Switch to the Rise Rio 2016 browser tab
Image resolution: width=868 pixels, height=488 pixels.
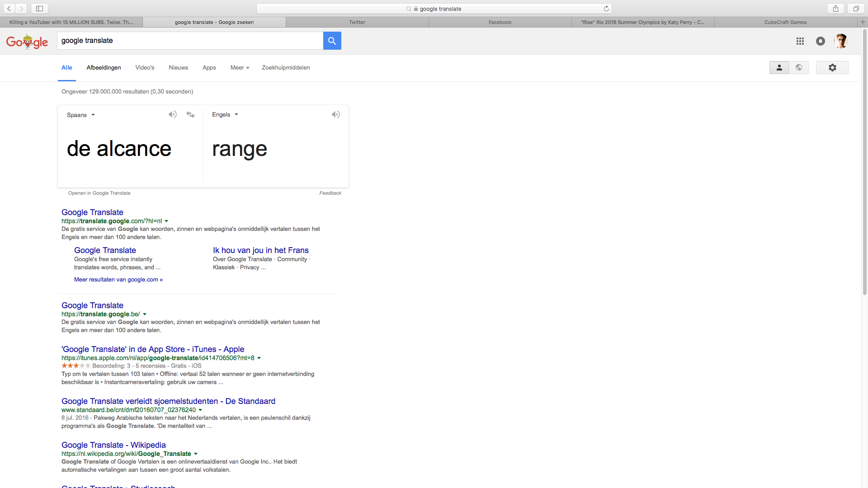coord(643,22)
